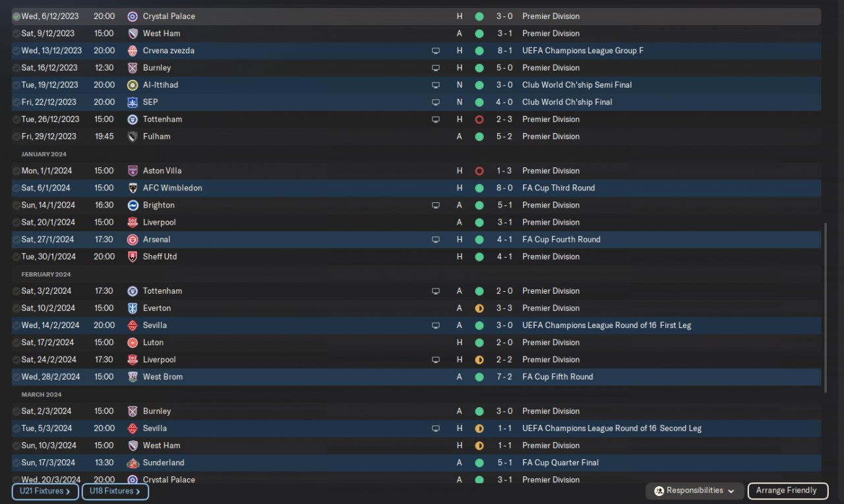Click the Al-Ittihad club badge icon

pyautogui.click(x=133, y=85)
